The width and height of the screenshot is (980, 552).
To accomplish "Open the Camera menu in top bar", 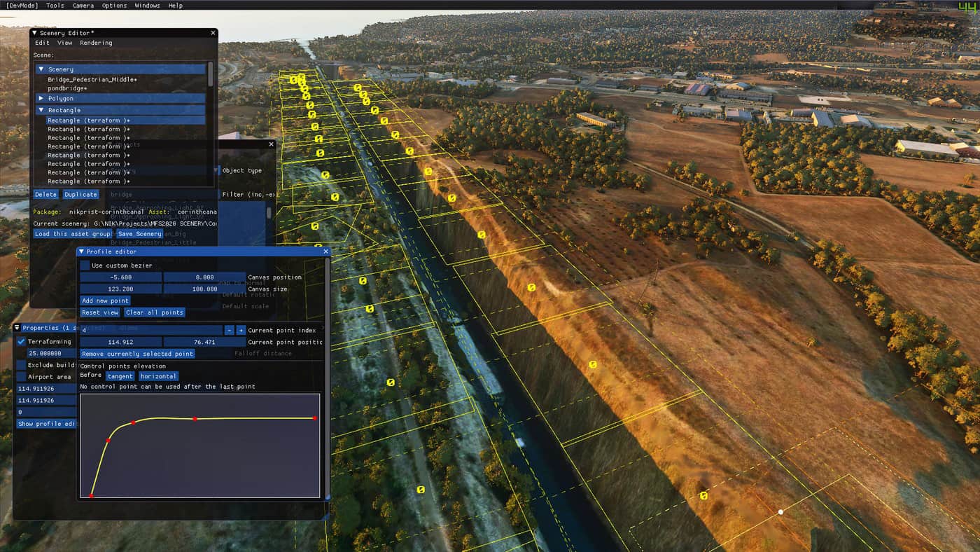I will click(x=83, y=5).
